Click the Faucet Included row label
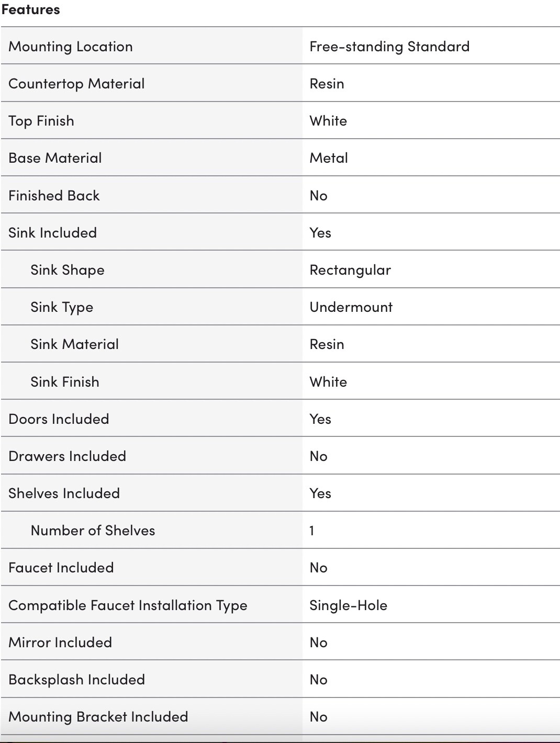560x743 pixels. [x=61, y=568]
